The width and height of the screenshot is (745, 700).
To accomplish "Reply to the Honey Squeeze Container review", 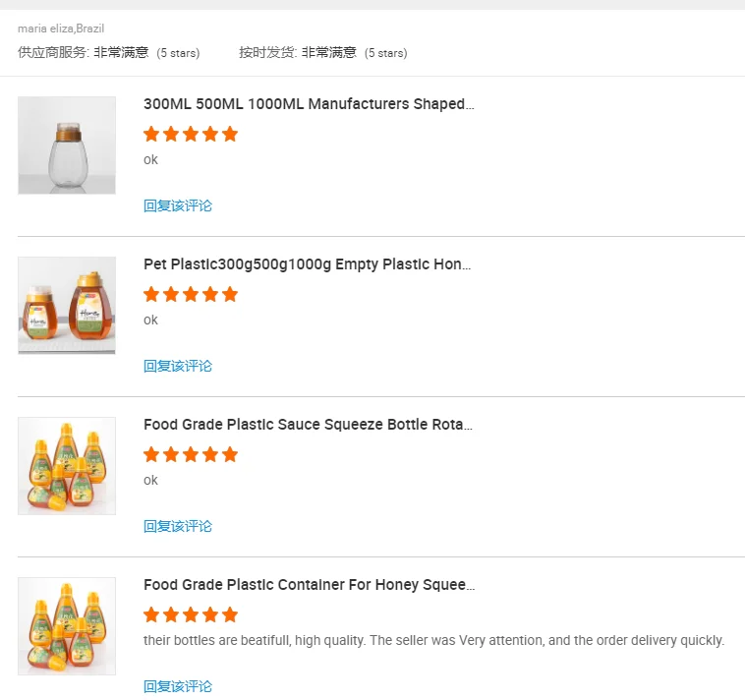I will point(178,686).
